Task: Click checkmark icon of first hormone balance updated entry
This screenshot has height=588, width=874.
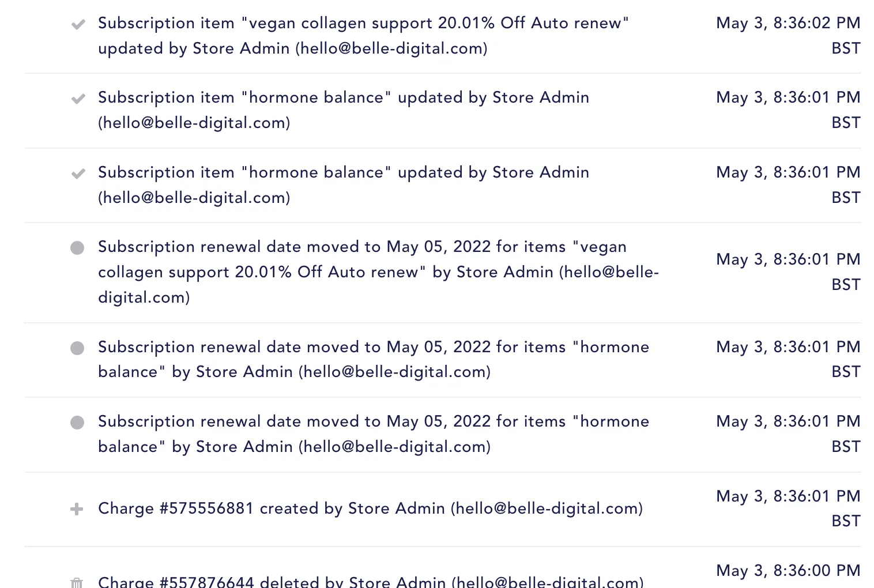Action: [x=78, y=99]
